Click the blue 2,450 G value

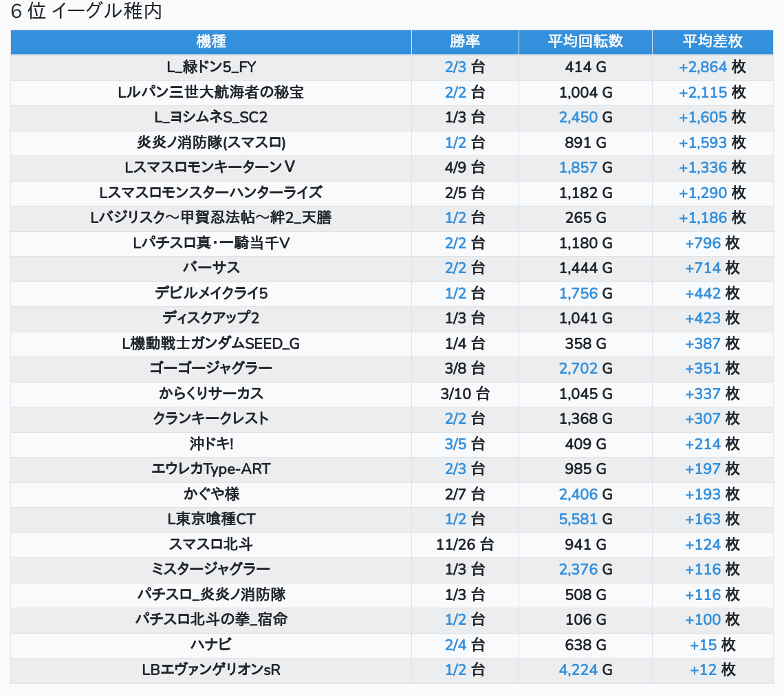[x=585, y=118]
